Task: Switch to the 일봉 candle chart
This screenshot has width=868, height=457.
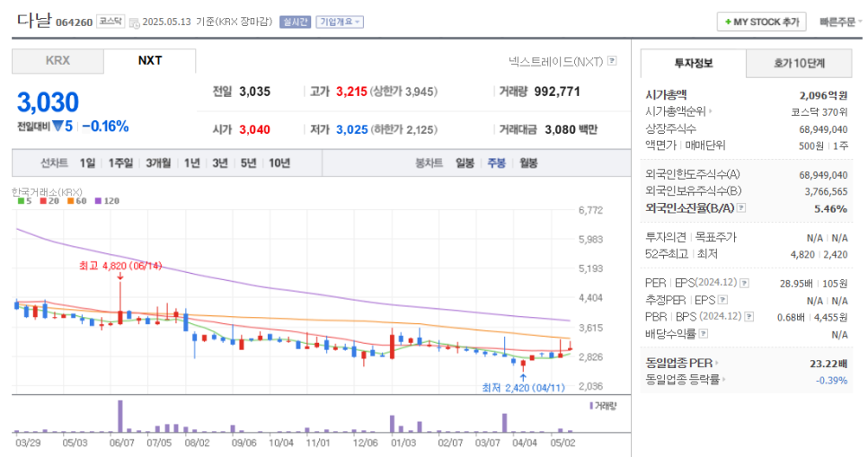Action: tap(465, 163)
